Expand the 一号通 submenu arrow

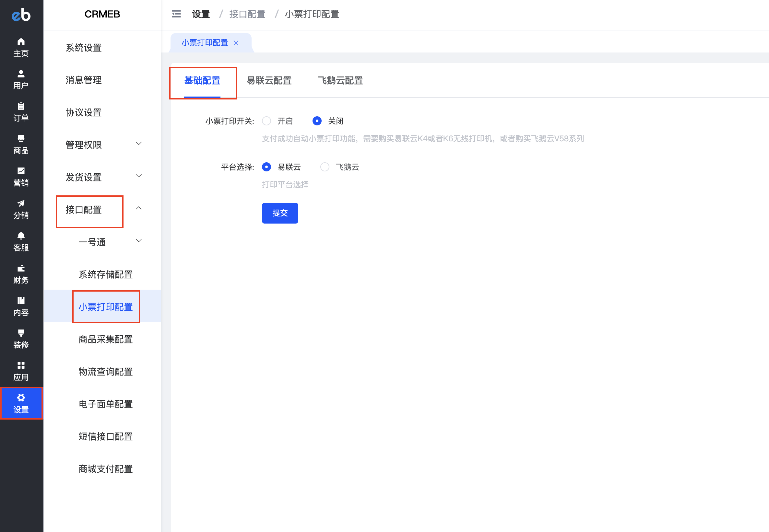139,241
